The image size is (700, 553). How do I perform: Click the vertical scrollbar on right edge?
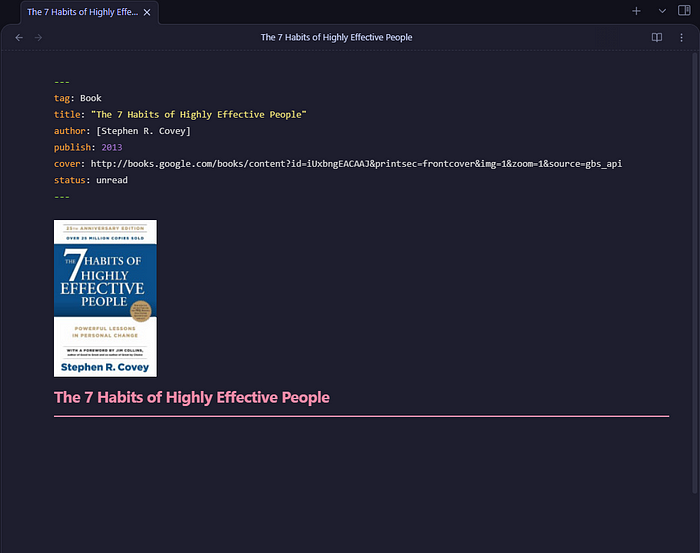pyautogui.click(x=695, y=272)
